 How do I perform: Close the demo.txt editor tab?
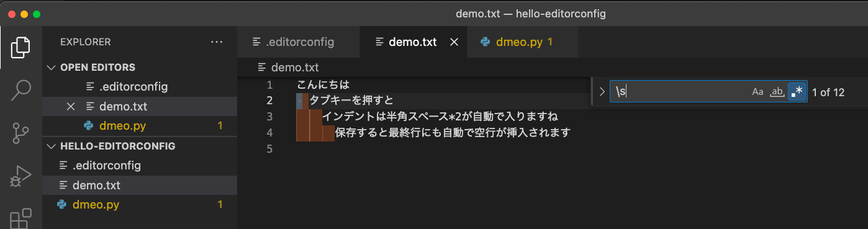coord(454,42)
